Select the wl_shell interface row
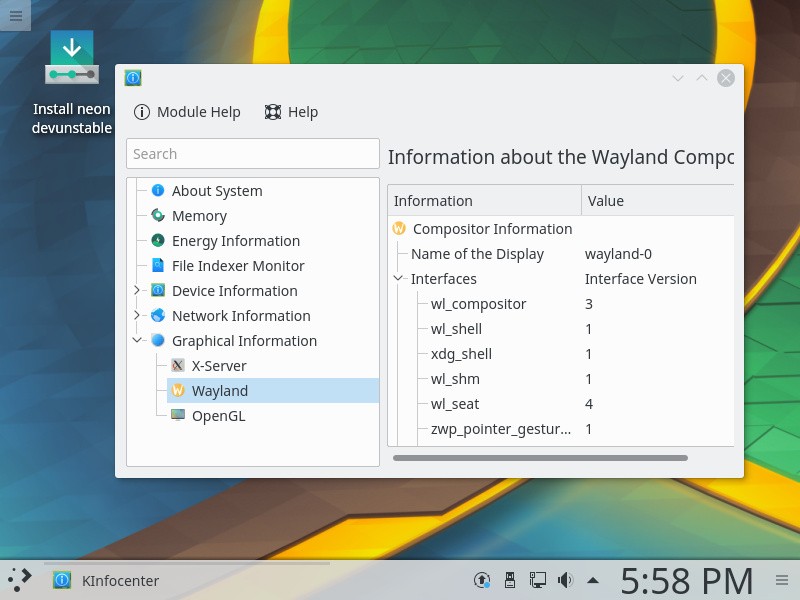This screenshot has width=800, height=600. pos(456,329)
